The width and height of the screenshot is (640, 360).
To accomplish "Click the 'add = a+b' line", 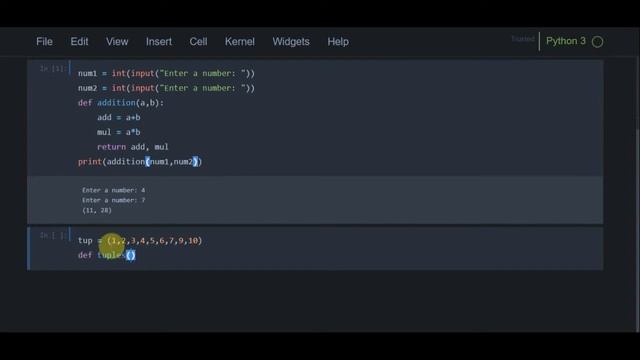I will click(119, 118).
